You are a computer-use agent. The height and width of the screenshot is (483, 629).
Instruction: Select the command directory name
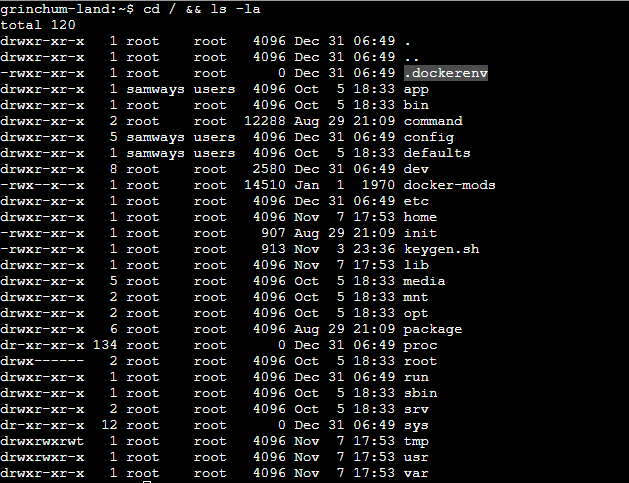click(x=432, y=121)
